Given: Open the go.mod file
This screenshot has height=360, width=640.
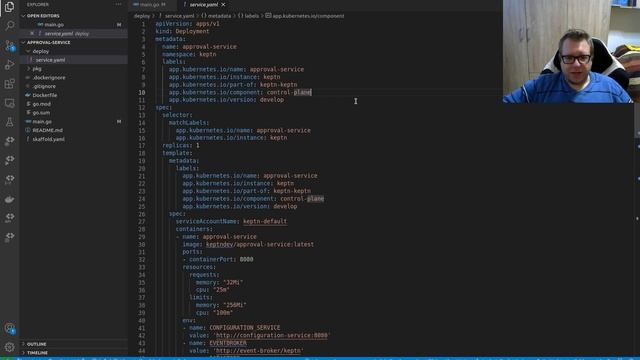Looking at the screenshot, I should [41, 104].
